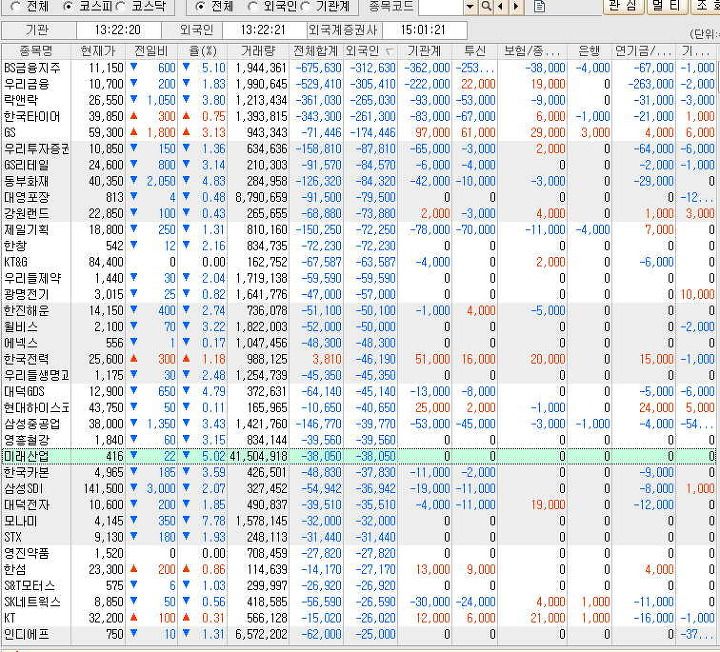This screenshot has height=652, width=720.
Task: Click the 종목코드 input field
Action: [x=441, y=6]
